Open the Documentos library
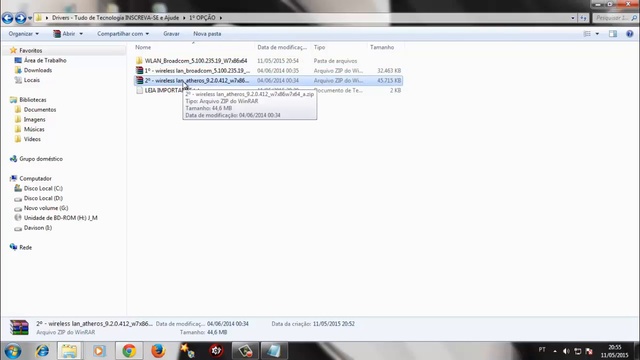 (40, 110)
